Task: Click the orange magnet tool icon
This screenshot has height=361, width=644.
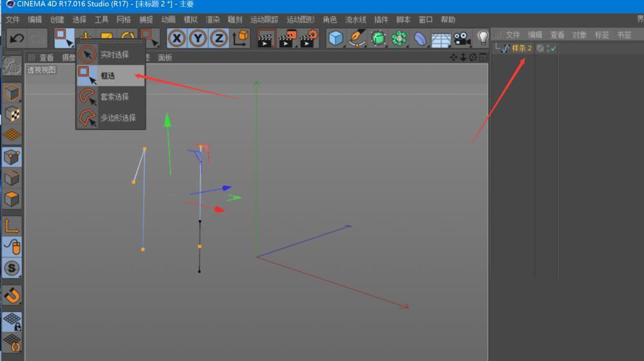Action: pyautogui.click(x=12, y=295)
